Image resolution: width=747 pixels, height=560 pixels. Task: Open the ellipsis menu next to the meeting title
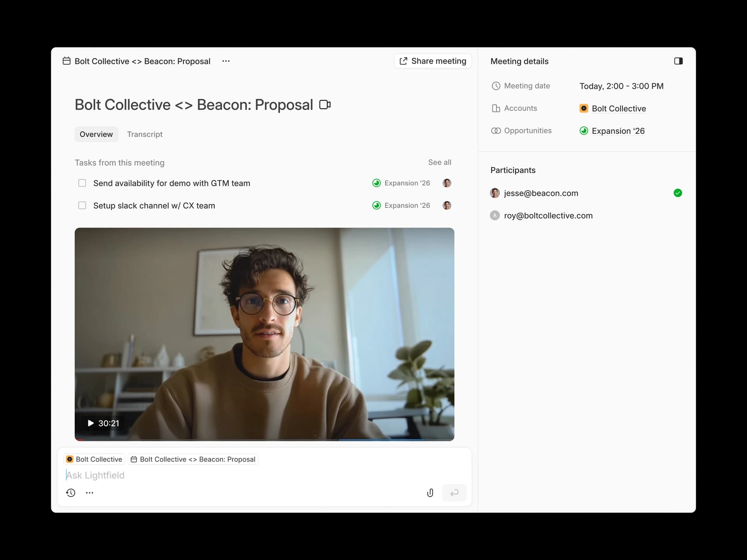(226, 61)
